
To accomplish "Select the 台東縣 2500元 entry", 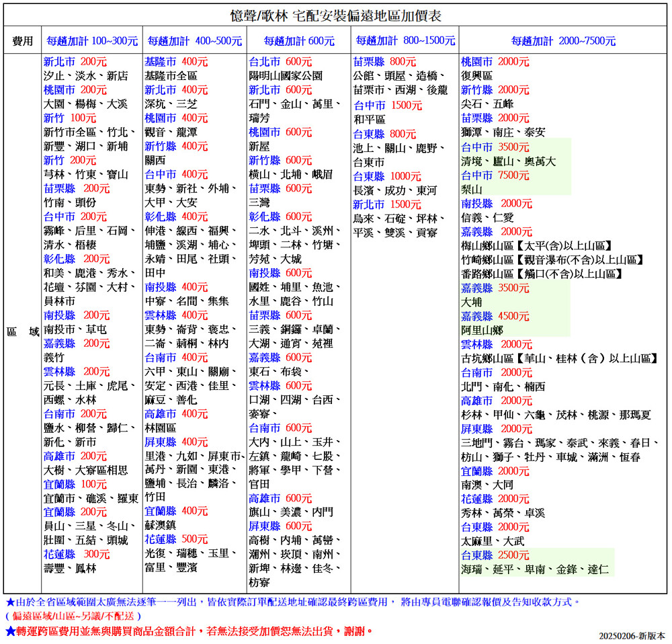I will (495, 555).
